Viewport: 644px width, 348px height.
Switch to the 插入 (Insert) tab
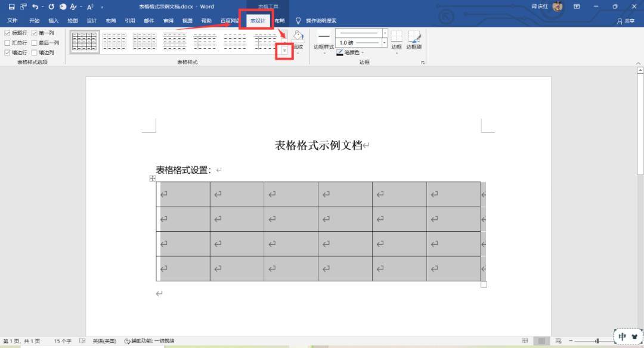54,20
